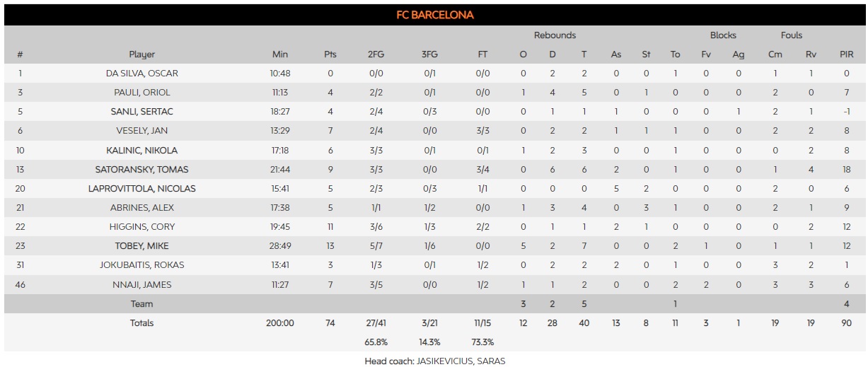This screenshot has height=367, width=868.
Task: Click player name PAULI, ORIOL
Action: click(141, 93)
